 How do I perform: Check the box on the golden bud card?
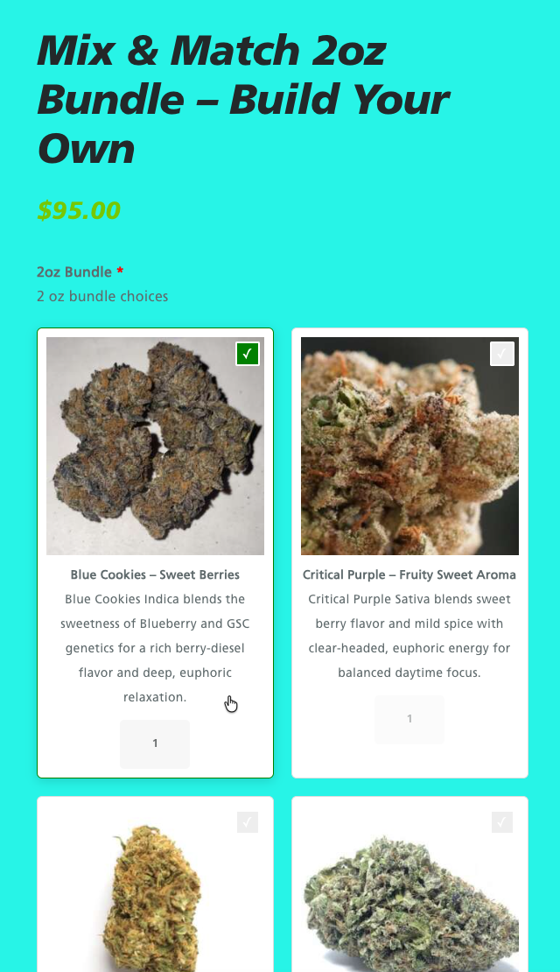pos(247,822)
